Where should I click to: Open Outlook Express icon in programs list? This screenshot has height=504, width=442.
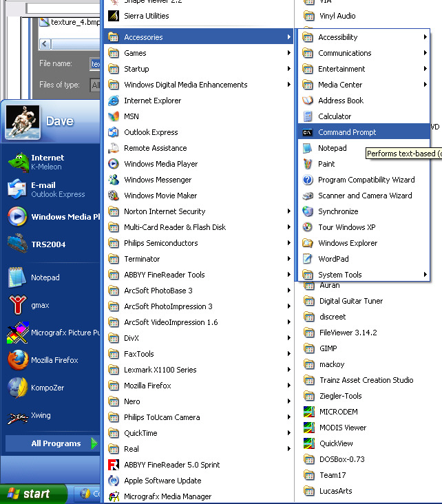click(114, 132)
